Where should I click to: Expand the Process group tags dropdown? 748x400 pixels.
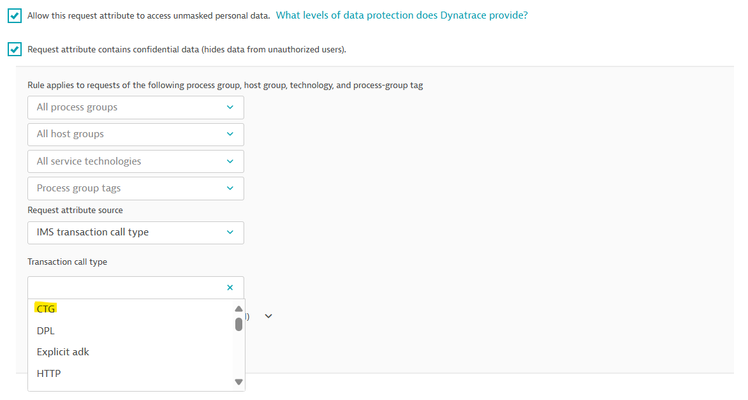click(x=135, y=188)
